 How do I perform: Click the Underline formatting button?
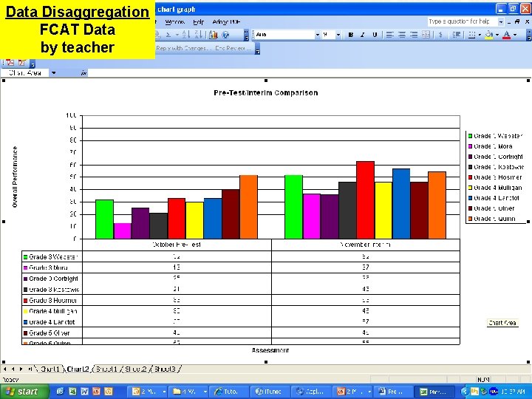click(x=375, y=35)
